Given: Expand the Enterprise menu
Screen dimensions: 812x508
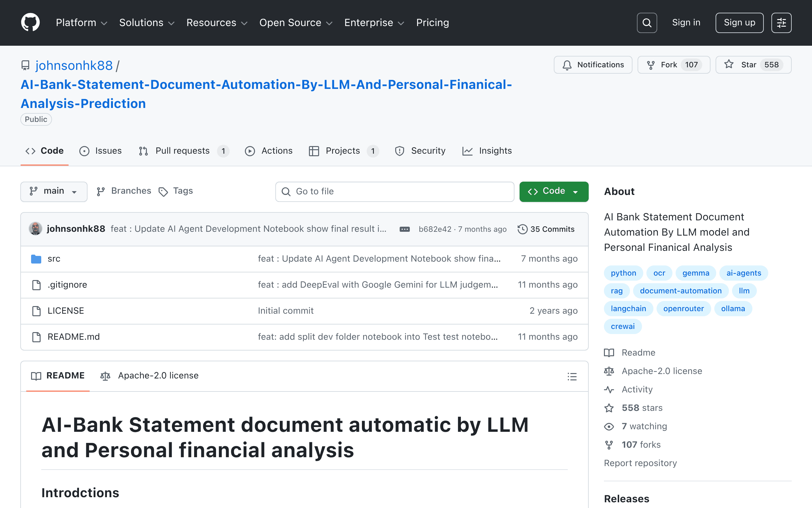Looking at the screenshot, I should (x=374, y=23).
